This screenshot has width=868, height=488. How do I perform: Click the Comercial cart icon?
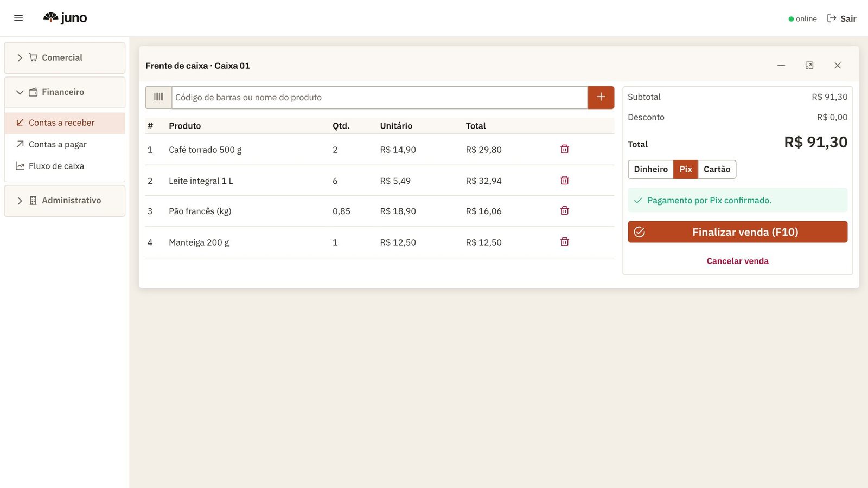34,57
